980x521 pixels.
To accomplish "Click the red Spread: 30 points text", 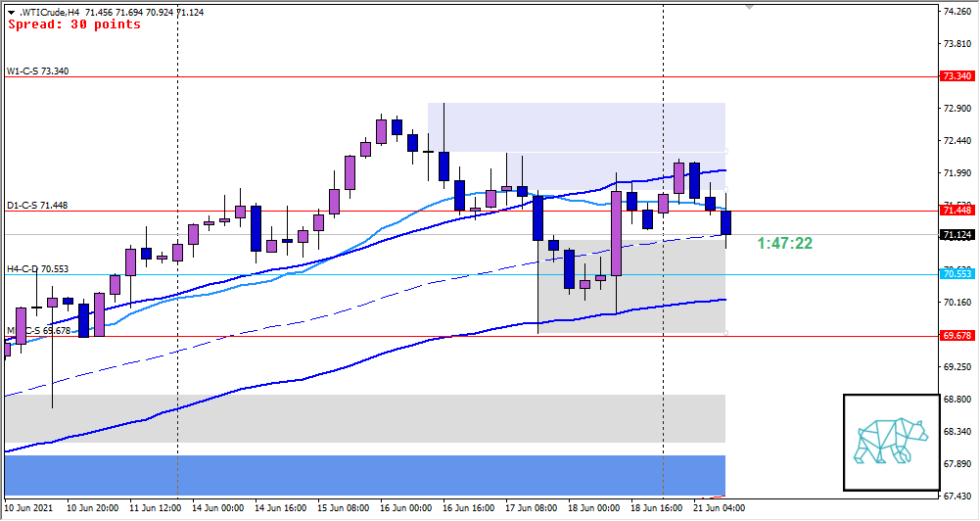I will point(74,24).
